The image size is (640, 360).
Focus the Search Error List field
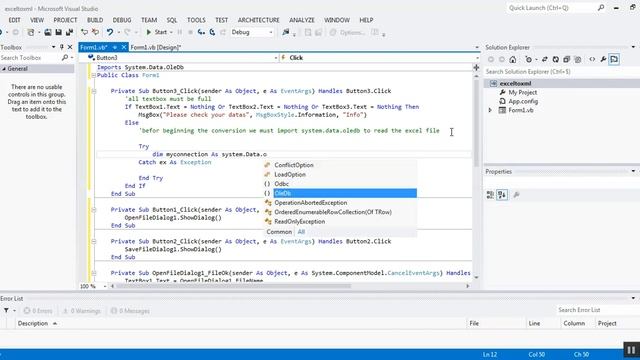[597, 310]
